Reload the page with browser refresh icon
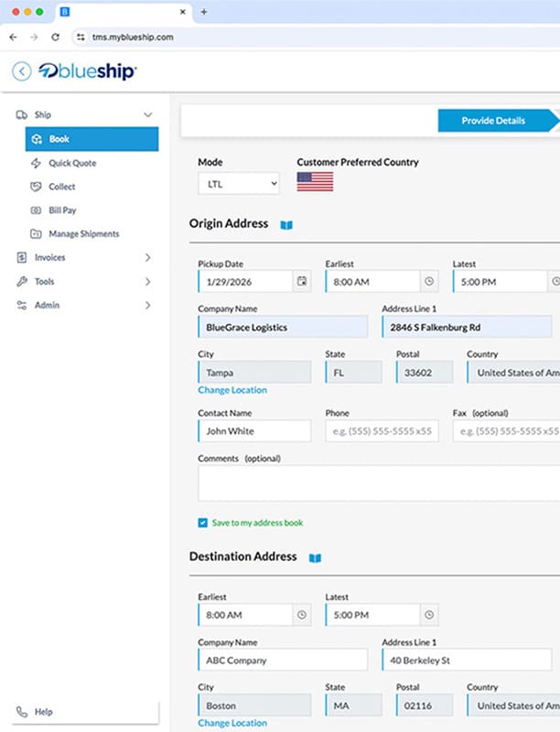 point(56,38)
